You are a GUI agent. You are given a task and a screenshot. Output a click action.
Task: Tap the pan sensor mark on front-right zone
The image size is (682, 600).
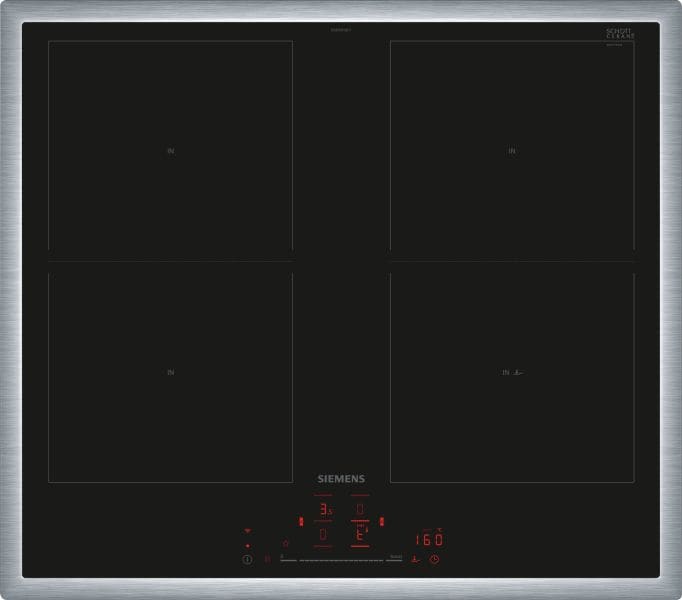(x=519, y=372)
